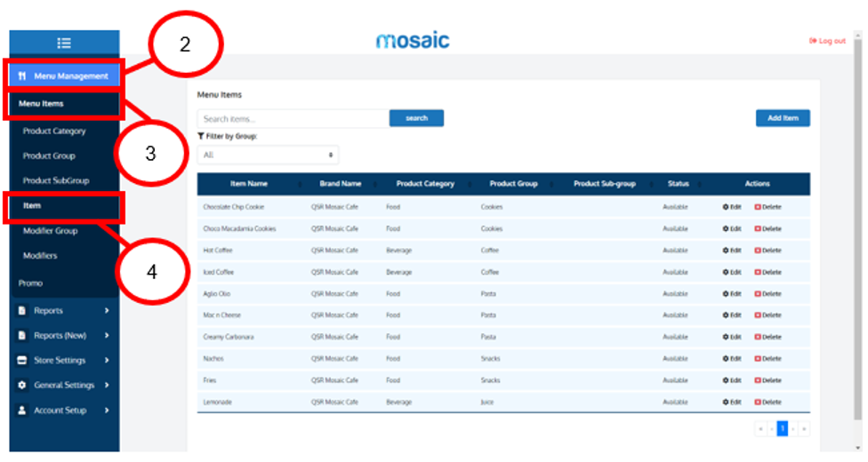Viewport: 868px width, 462px height.
Task: Open Modifier Group in the sidebar
Action: pyautogui.click(x=50, y=231)
